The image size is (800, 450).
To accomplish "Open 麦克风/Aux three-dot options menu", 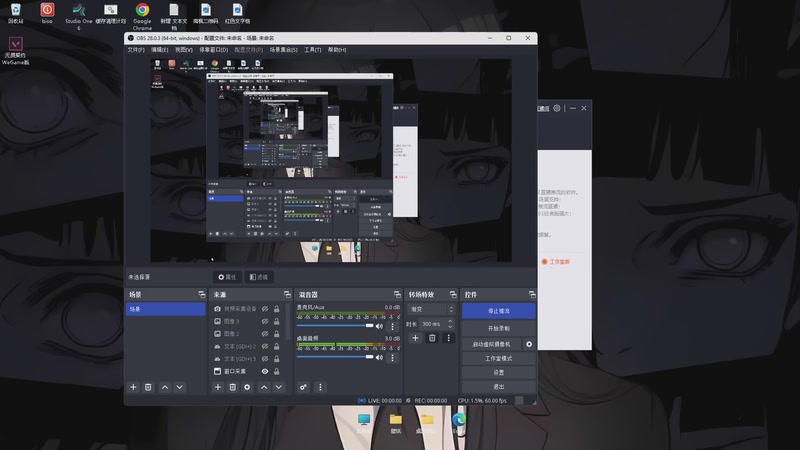I will click(x=392, y=326).
